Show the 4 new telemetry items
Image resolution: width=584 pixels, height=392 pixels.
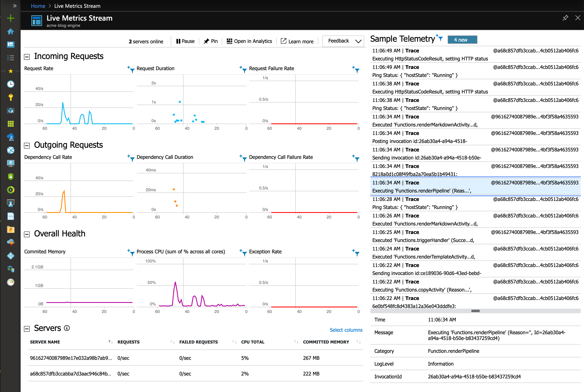[462, 40]
